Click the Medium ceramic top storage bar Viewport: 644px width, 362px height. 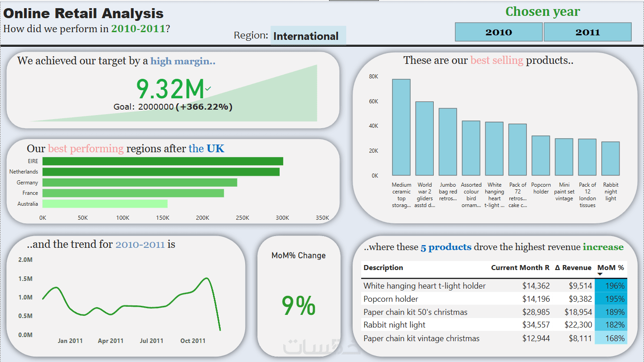401,127
